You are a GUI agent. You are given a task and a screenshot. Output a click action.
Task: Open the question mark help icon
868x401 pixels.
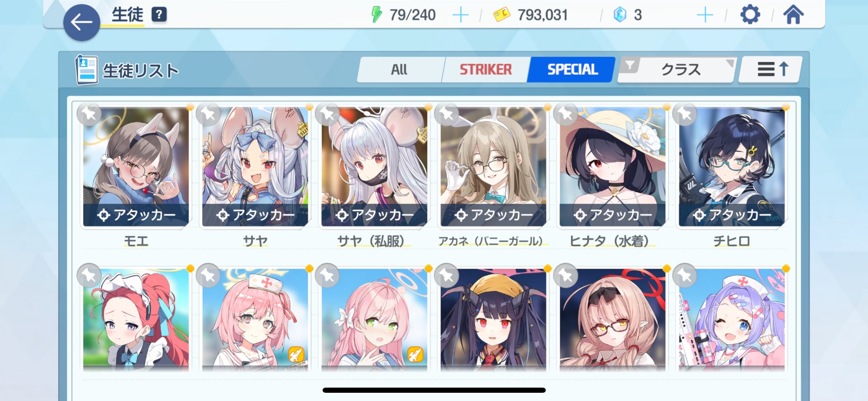pyautogui.click(x=159, y=15)
